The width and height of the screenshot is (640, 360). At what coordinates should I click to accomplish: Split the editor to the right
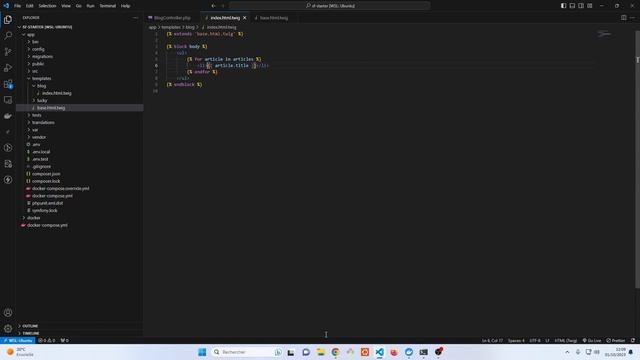(x=624, y=18)
